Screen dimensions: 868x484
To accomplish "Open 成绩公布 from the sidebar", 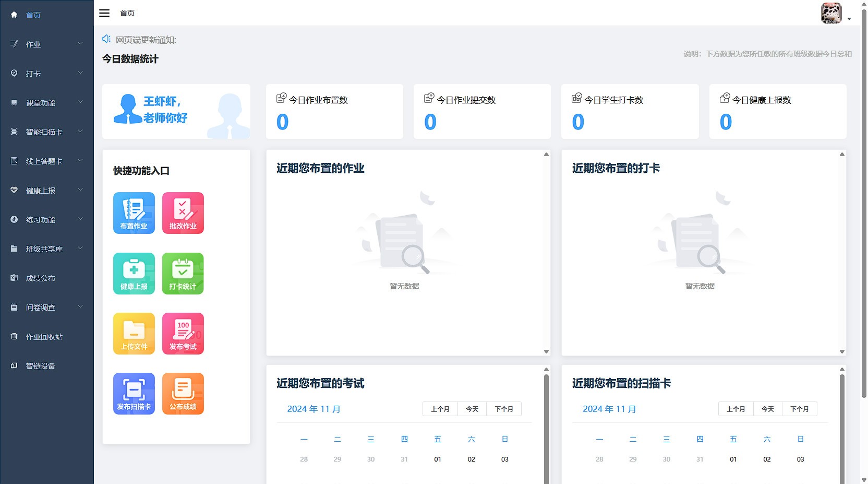I will coord(40,278).
